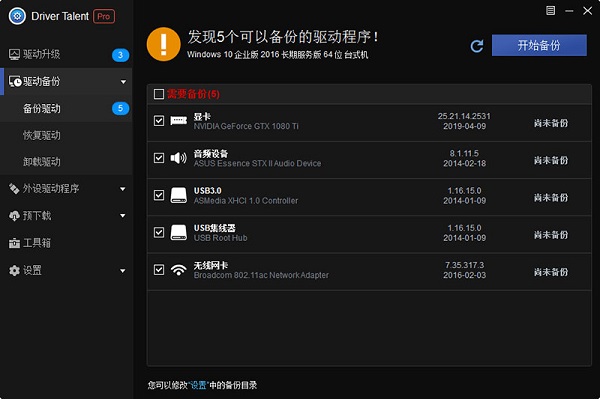Click 尚未备份 status for 显卡
Screen dimensions: 600x399
click(551, 123)
